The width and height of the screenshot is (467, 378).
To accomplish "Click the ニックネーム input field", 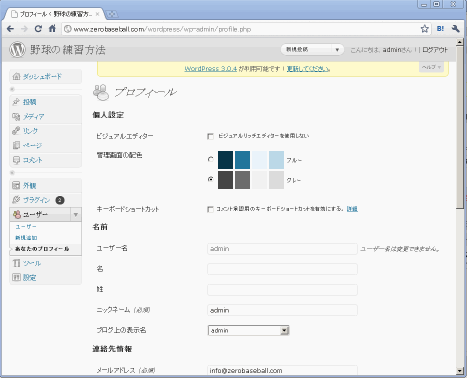I will point(282,310).
